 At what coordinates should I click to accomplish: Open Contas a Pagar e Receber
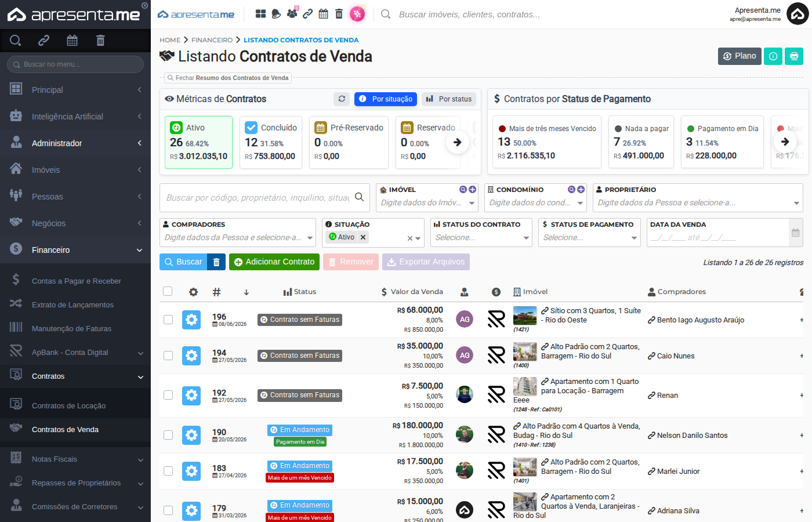click(x=75, y=281)
